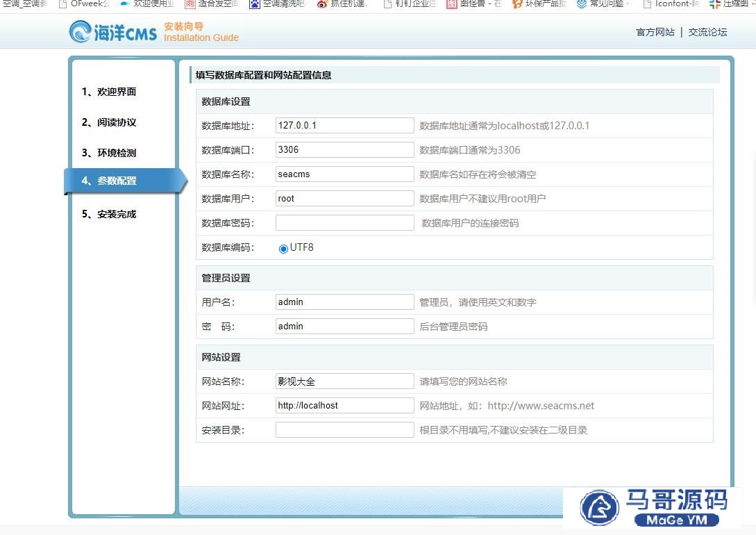Screen dimensions: 756x535
Task: Open the Weibo 抓住机遇 bookmark
Action: (342, 4)
